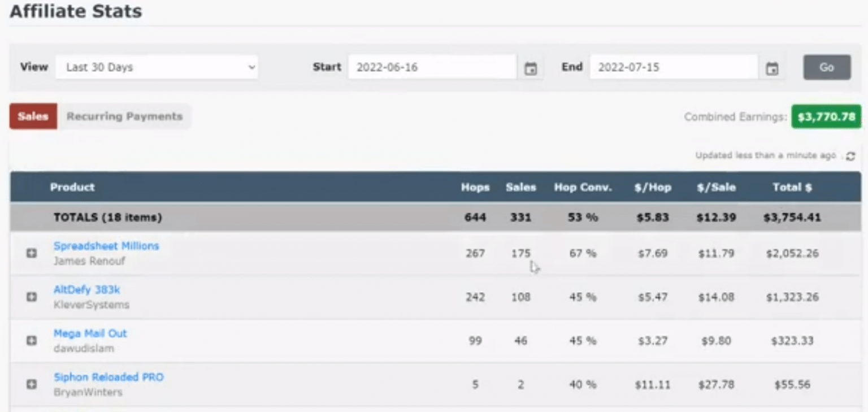The width and height of the screenshot is (868, 412).
Task: Select the Sales tab
Action: click(x=33, y=116)
